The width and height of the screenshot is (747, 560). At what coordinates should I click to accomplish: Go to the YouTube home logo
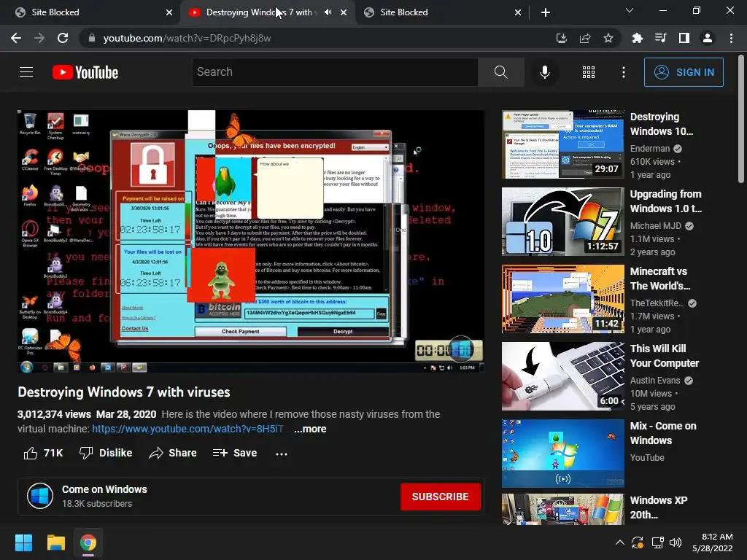[x=85, y=72]
